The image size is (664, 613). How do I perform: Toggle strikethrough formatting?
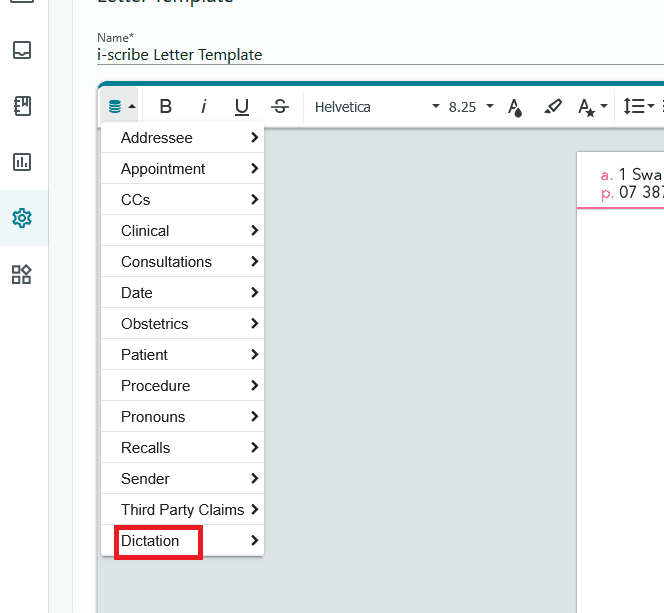280,106
